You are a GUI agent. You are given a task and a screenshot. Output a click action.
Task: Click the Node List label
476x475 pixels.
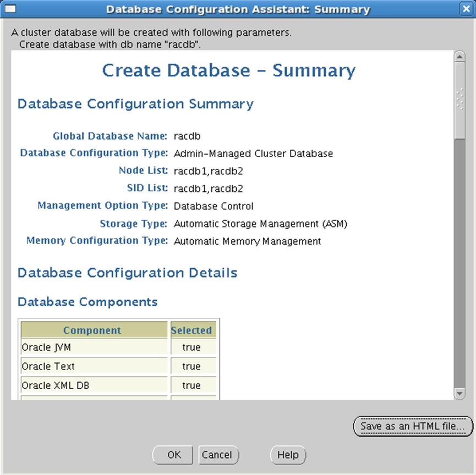pos(143,170)
